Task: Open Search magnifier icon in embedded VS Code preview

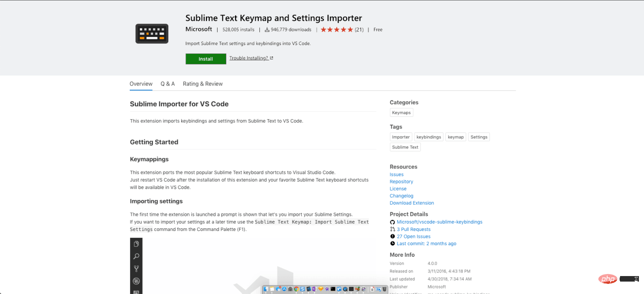Action: point(136,256)
